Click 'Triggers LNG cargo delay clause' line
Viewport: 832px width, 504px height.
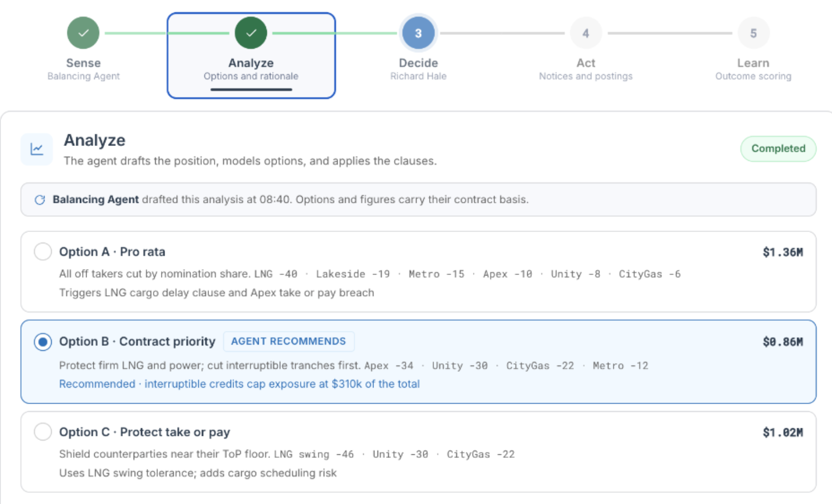click(x=217, y=292)
